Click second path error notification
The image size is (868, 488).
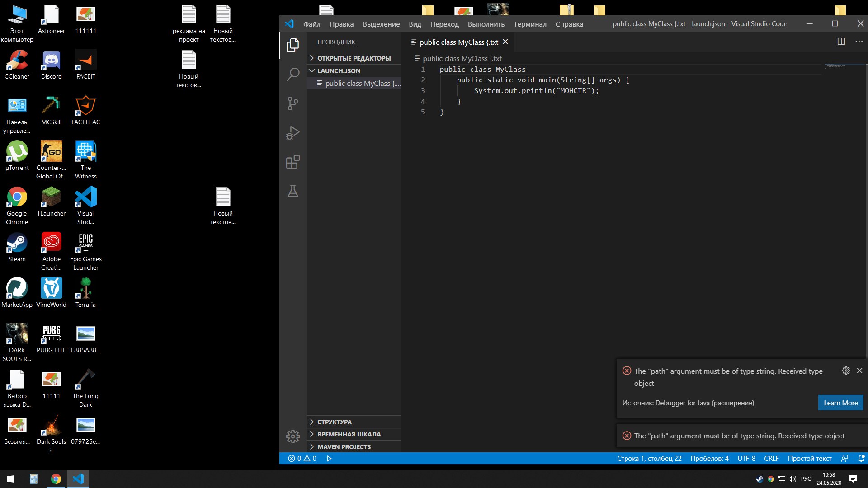[741, 436]
